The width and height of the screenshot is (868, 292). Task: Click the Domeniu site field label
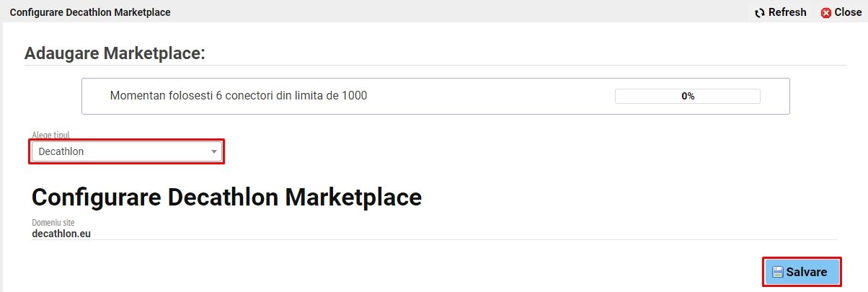tap(53, 223)
